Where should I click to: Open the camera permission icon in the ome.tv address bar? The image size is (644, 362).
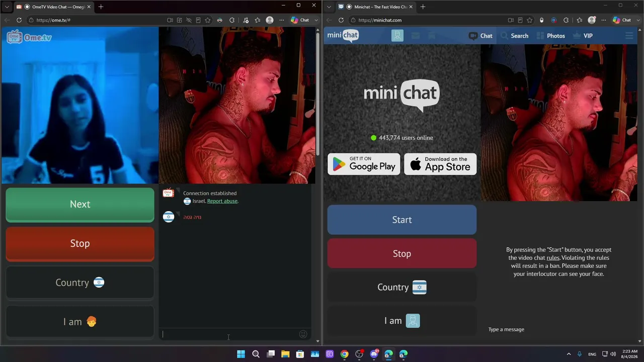(170, 20)
